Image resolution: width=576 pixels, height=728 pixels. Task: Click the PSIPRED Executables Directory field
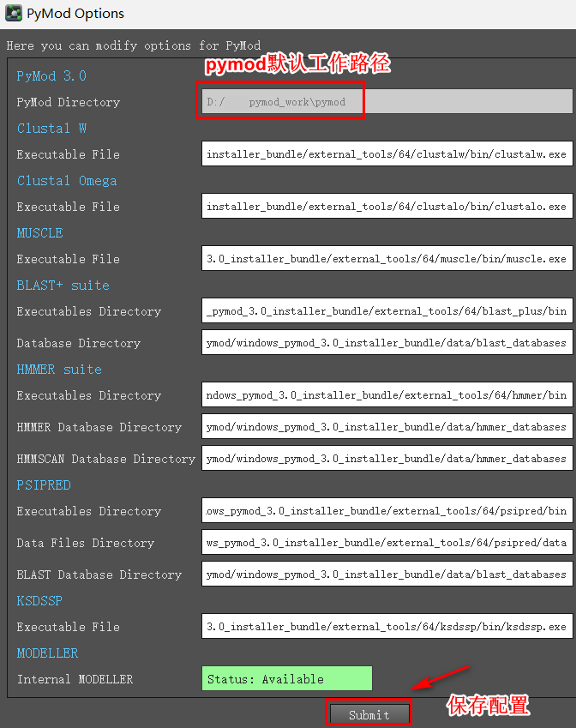(x=387, y=511)
